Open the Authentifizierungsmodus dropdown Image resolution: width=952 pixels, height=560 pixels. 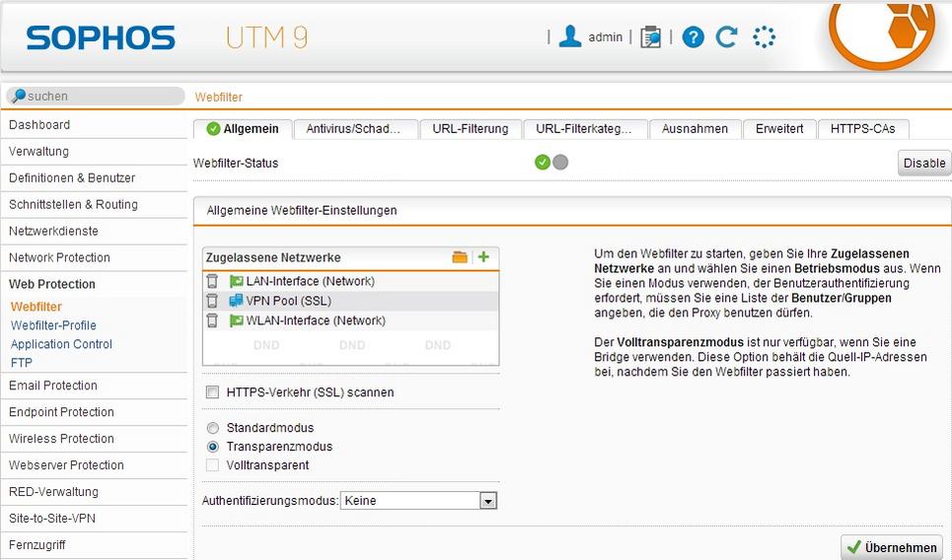pyautogui.click(x=418, y=501)
